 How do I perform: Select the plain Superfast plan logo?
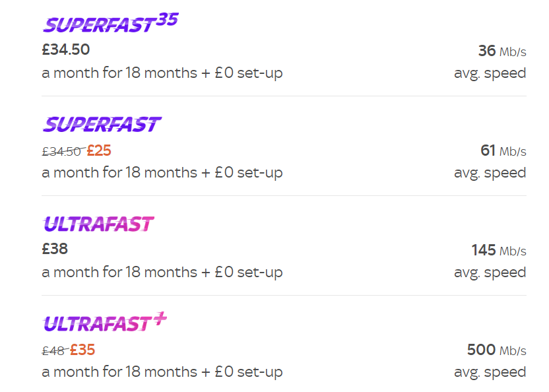point(102,124)
